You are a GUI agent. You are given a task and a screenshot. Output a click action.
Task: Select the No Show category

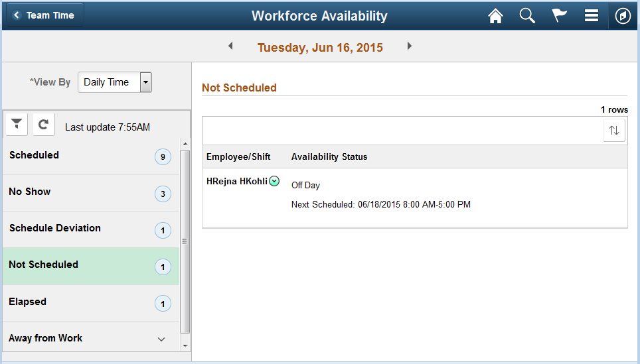click(90, 193)
